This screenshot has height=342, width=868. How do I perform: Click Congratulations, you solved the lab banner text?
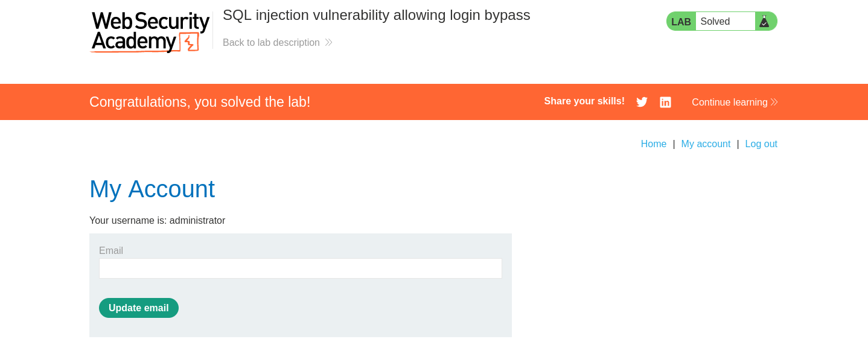coord(200,102)
